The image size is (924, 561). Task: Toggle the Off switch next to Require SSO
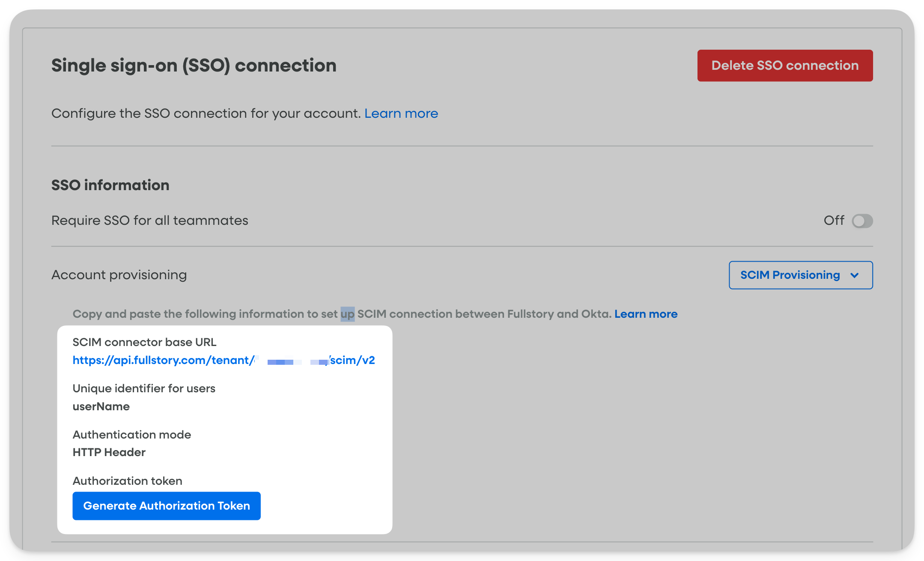[862, 221]
